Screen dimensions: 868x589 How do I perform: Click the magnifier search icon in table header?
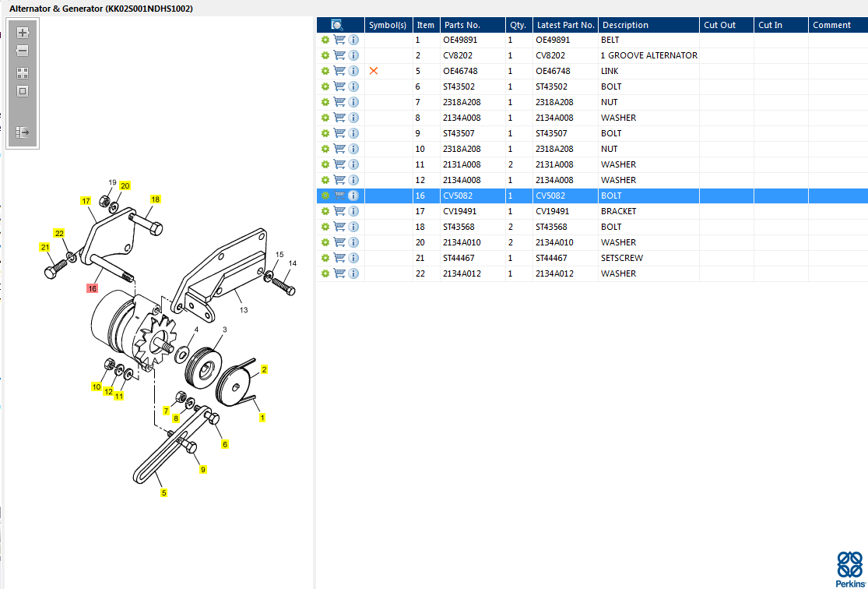(x=337, y=25)
